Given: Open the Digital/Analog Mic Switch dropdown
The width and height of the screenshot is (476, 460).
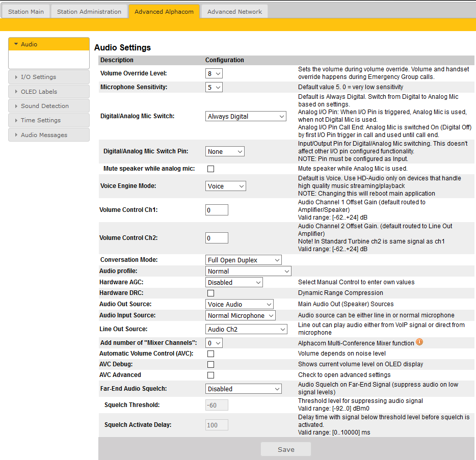Looking at the screenshot, I should point(246,117).
